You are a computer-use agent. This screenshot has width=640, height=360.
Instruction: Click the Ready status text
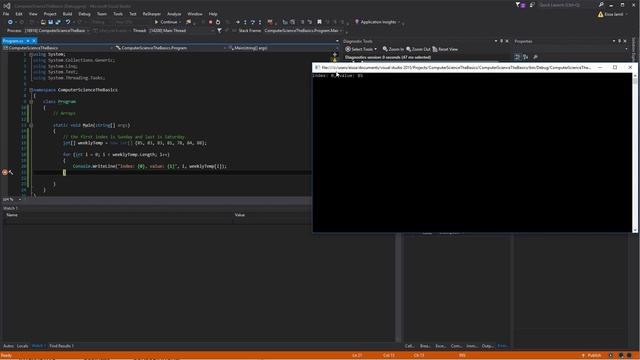tap(7, 356)
